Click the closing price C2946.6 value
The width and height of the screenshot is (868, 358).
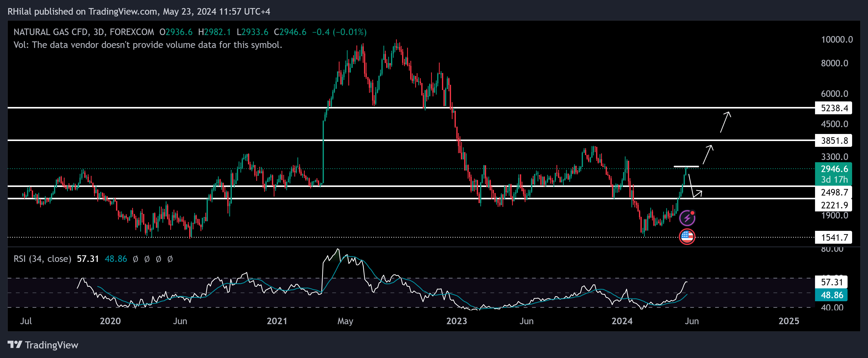tap(290, 32)
